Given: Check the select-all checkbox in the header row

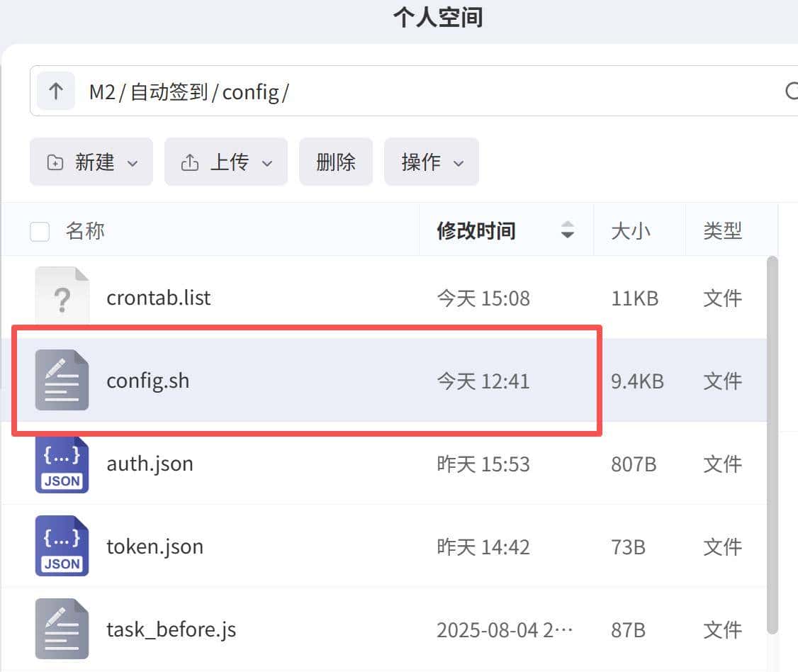Looking at the screenshot, I should [39, 230].
